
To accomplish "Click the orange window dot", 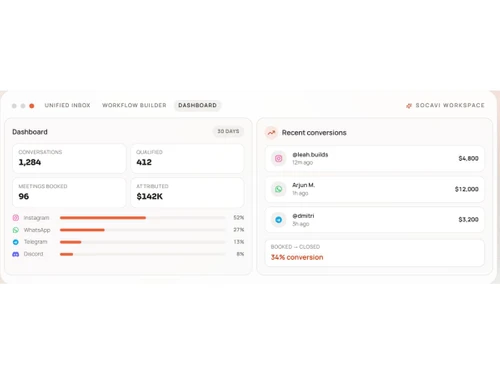I will pos(32,106).
